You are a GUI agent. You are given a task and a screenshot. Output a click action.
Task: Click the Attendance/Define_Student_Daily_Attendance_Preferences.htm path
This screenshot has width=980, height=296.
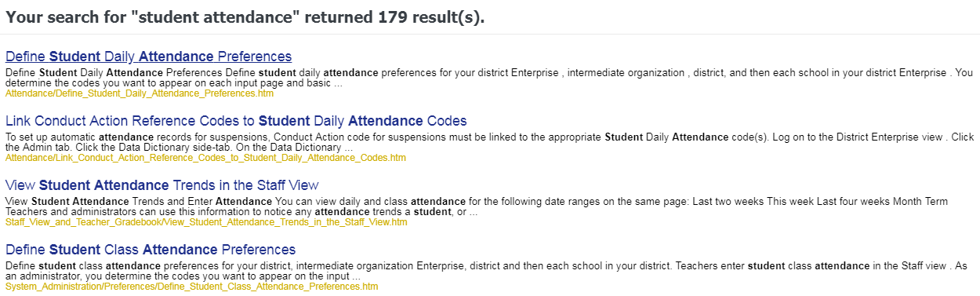click(140, 93)
